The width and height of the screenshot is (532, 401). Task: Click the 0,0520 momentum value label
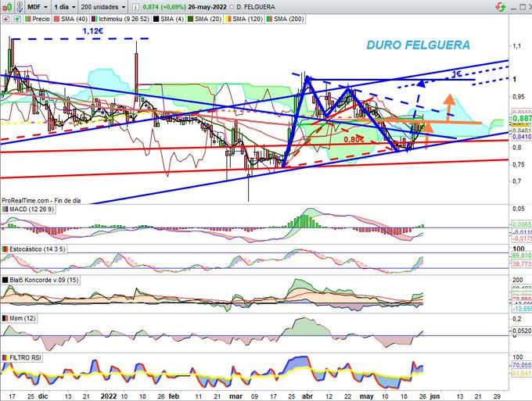pyautogui.click(x=522, y=331)
